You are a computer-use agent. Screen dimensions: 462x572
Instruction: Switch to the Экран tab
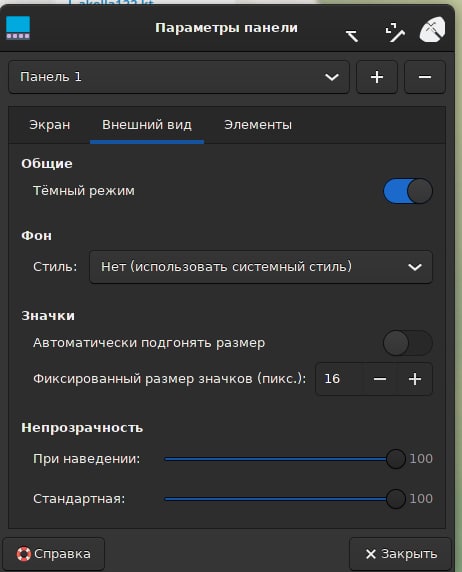[50, 125]
